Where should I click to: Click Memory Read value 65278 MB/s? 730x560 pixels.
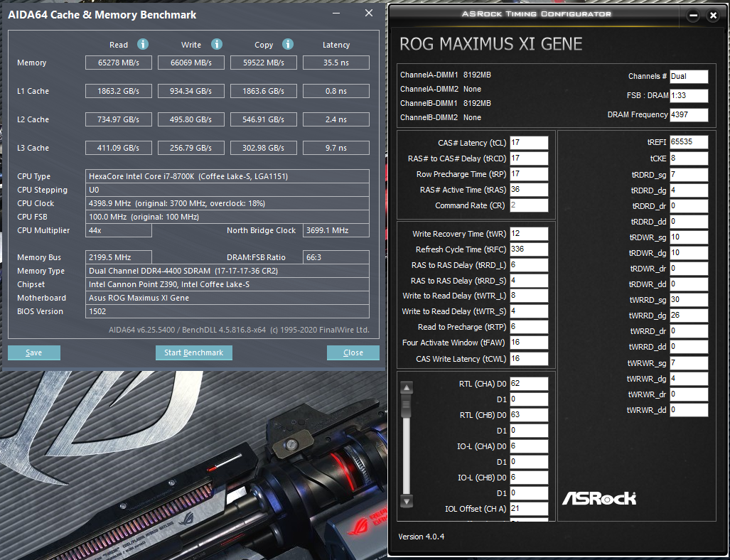click(x=118, y=63)
